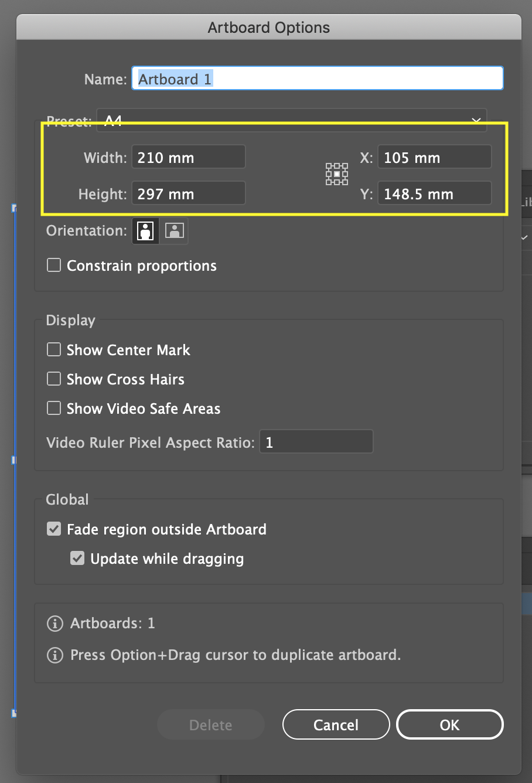Click the info icon beside the Option+Drag tip
The height and width of the screenshot is (783, 532).
pyautogui.click(x=54, y=655)
